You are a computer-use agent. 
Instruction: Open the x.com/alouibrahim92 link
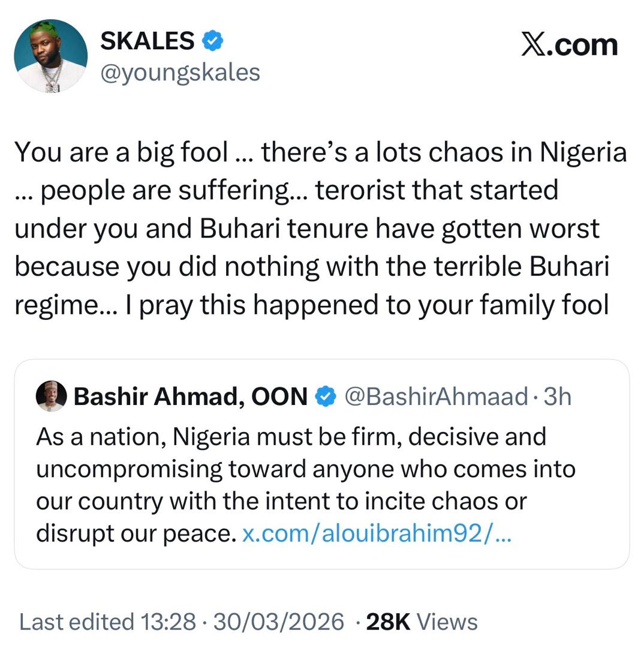click(x=377, y=533)
